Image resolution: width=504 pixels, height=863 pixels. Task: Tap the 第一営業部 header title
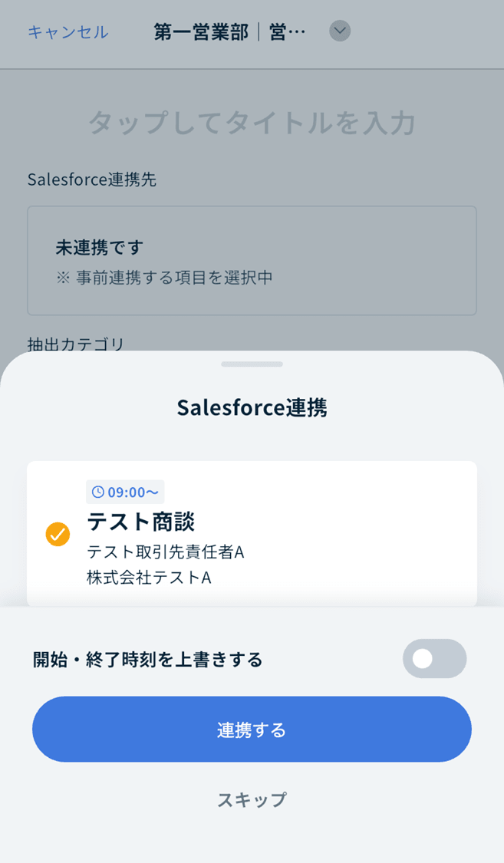tap(229, 32)
